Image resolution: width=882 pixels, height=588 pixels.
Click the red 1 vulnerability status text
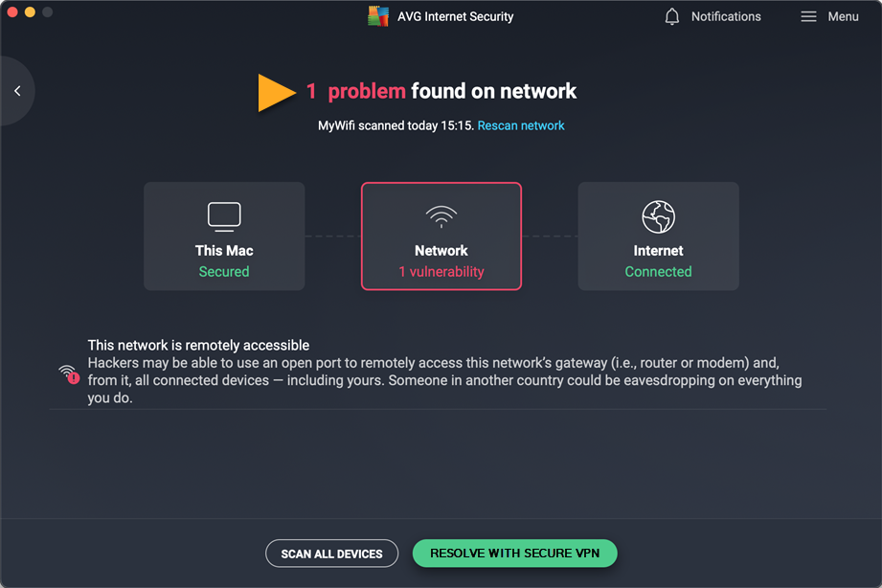441,272
